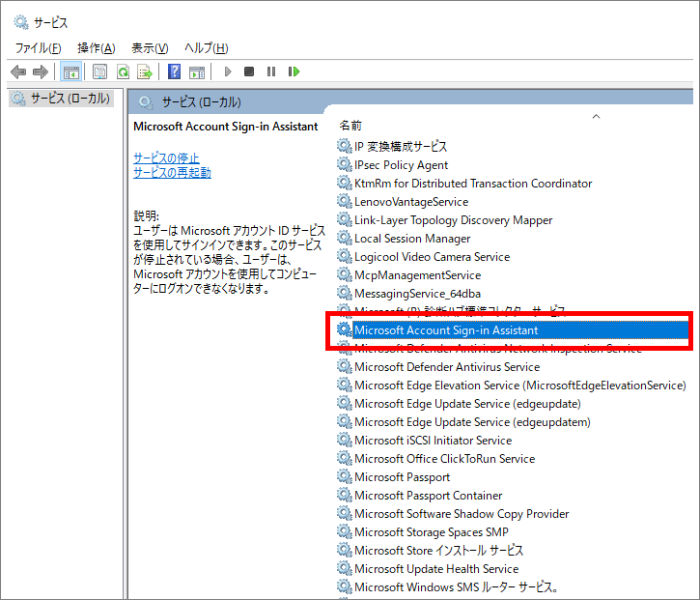700x600 pixels.
Task: Click gear icon beside Microsoft Storage Spaces SMP
Action: (x=344, y=531)
